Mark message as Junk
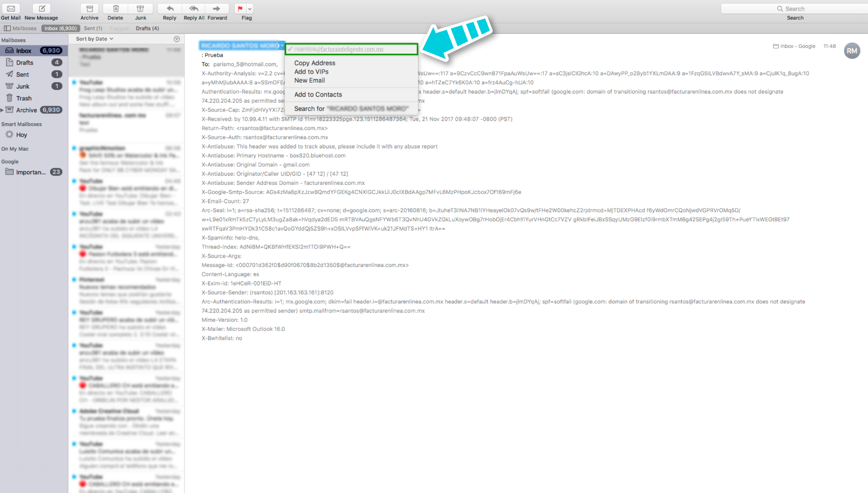Image resolution: width=868 pixels, height=493 pixels. point(140,9)
